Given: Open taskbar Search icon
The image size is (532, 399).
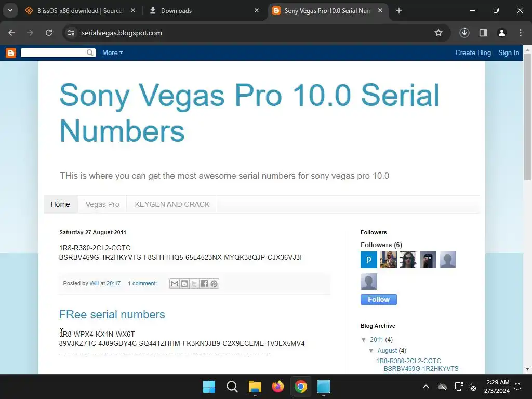Looking at the screenshot, I should coord(232,387).
